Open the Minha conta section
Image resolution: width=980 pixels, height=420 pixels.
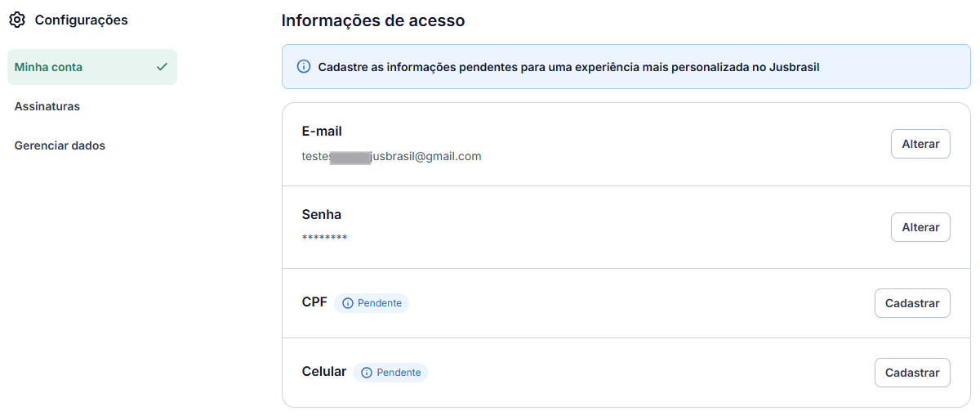48,67
